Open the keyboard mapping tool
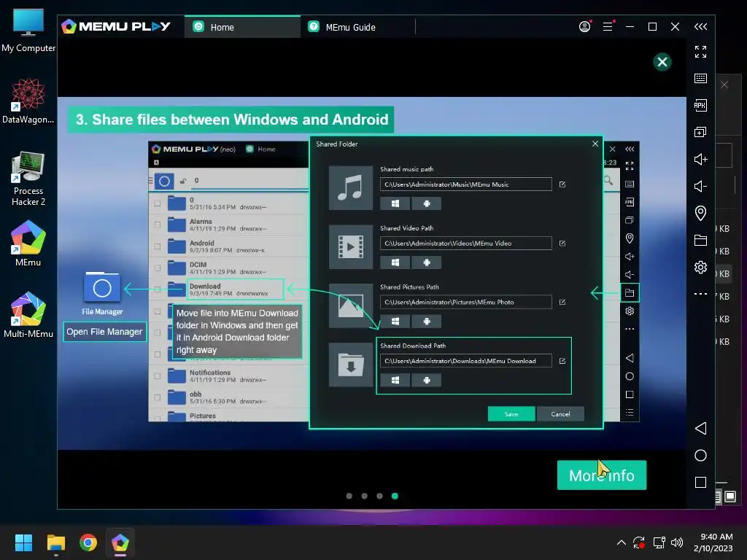The width and height of the screenshot is (747, 560). tap(700, 79)
